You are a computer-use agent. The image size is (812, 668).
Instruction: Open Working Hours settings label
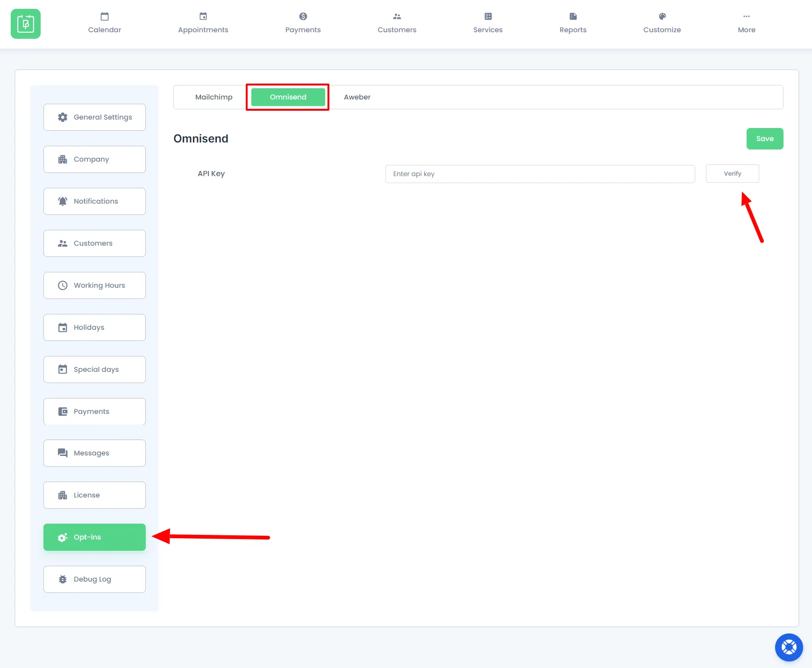pos(100,285)
